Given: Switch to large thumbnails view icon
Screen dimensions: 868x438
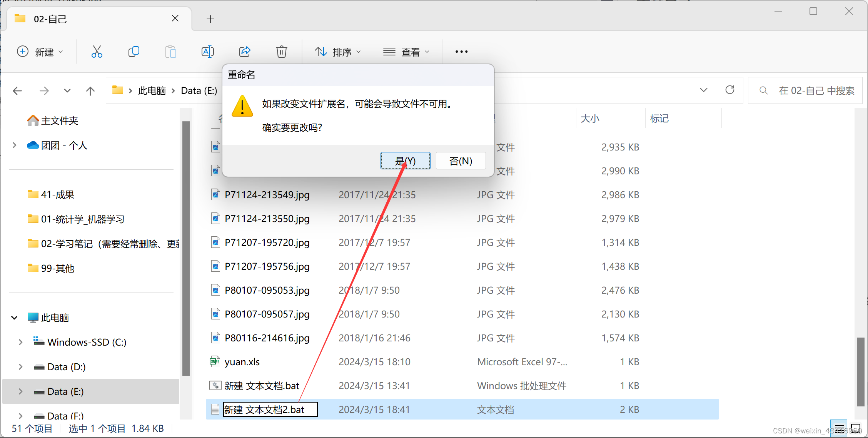Looking at the screenshot, I should point(856,428).
